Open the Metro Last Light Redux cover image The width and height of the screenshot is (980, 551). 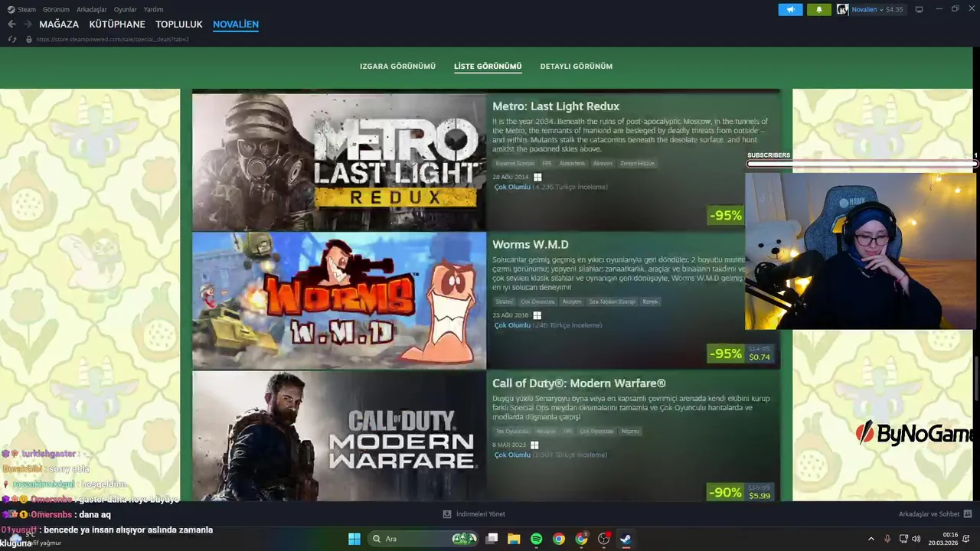pos(339,162)
